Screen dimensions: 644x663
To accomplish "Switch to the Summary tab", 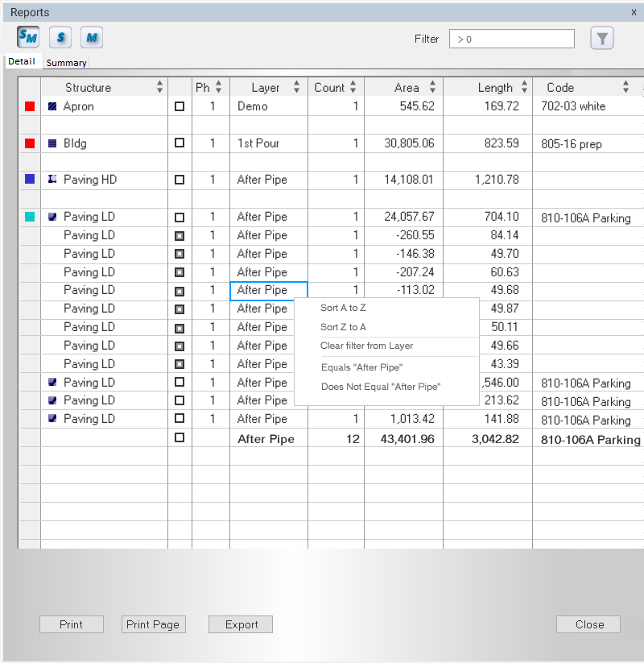I will click(66, 63).
